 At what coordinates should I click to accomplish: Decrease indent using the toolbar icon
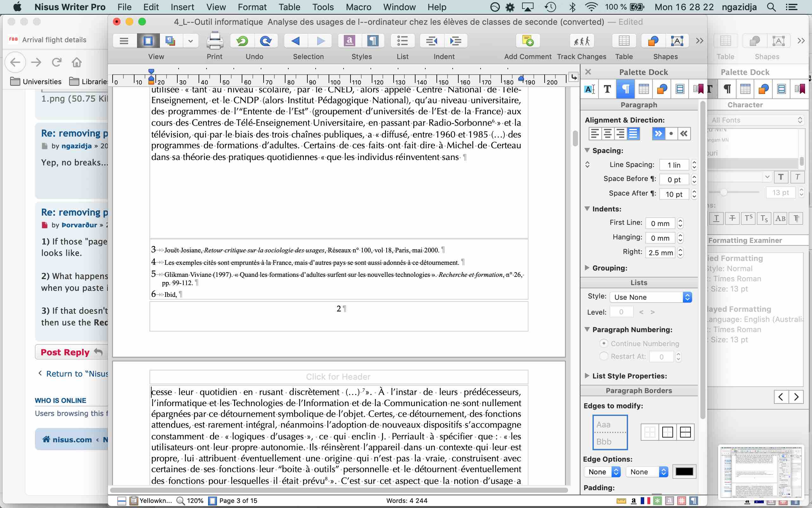click(x=432, y=41)
